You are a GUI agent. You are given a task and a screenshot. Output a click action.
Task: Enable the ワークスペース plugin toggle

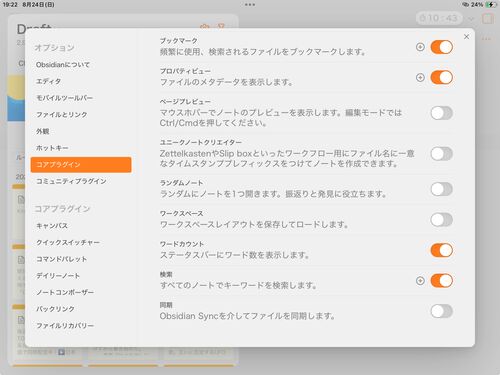click(x=441, y=220)
